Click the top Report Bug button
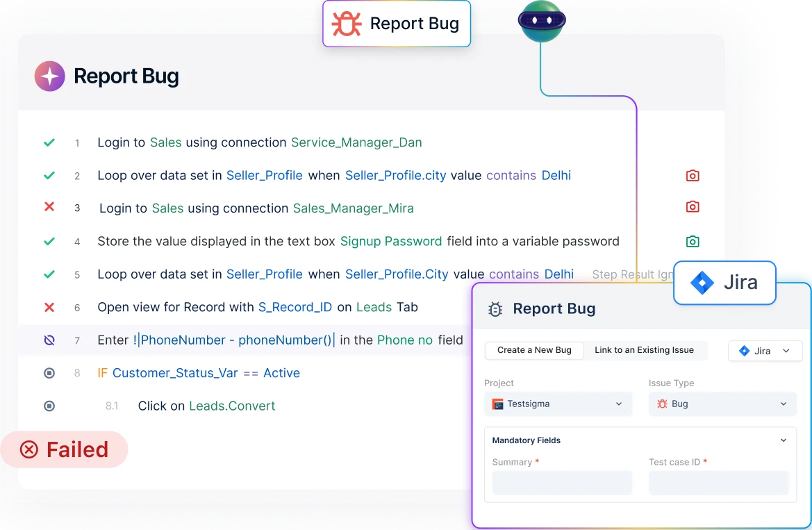The height and width of the screenshot is (530, 812). point(397,24)
